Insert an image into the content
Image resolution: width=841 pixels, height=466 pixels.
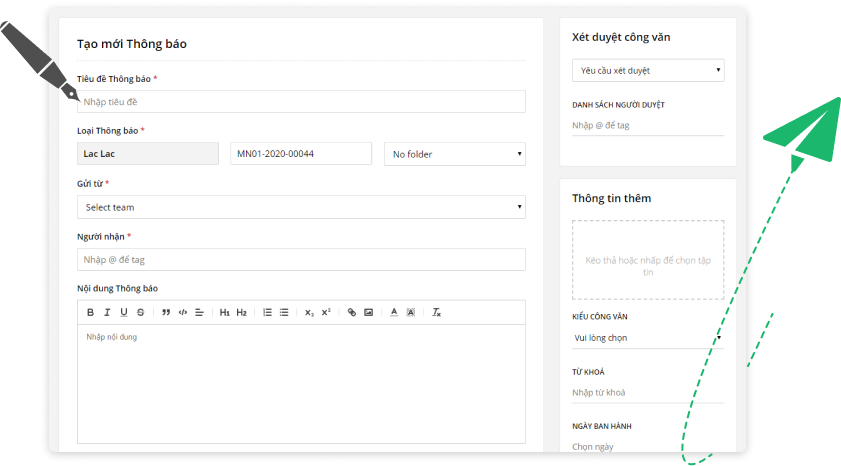click(x=368, y=312)
